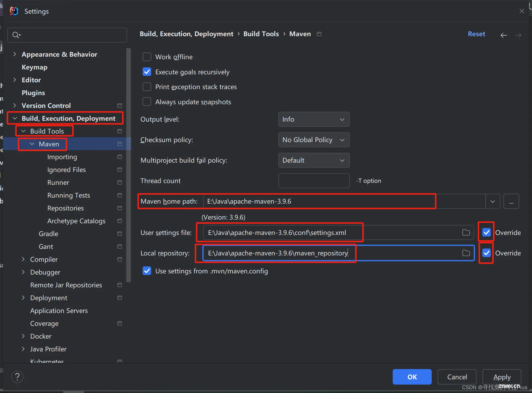
Task: Open help with the question mark icon
Action: pyautogui.click(x=17, y=377)
